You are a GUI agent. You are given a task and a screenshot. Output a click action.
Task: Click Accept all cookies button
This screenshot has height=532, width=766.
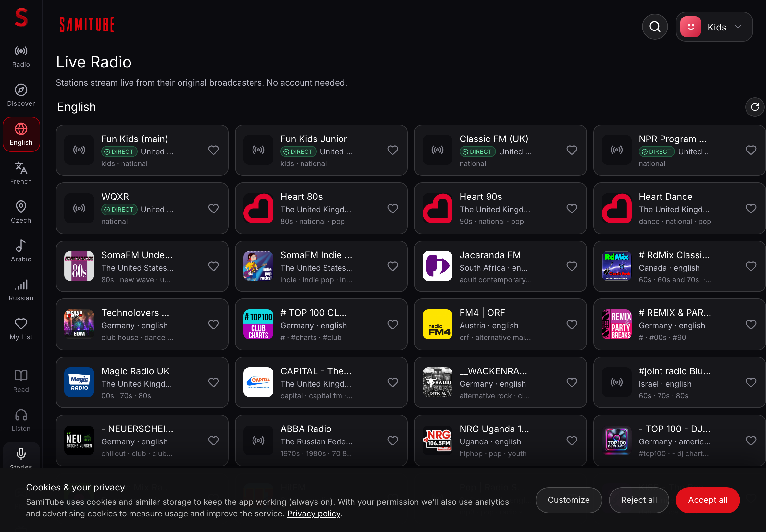pos(708,500)
